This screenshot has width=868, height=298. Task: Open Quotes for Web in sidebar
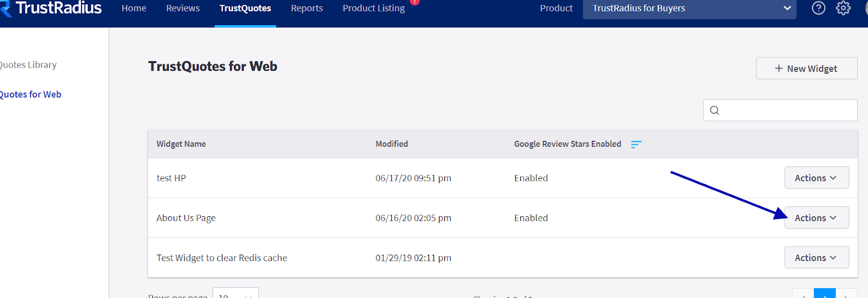[x=30, y=94]
